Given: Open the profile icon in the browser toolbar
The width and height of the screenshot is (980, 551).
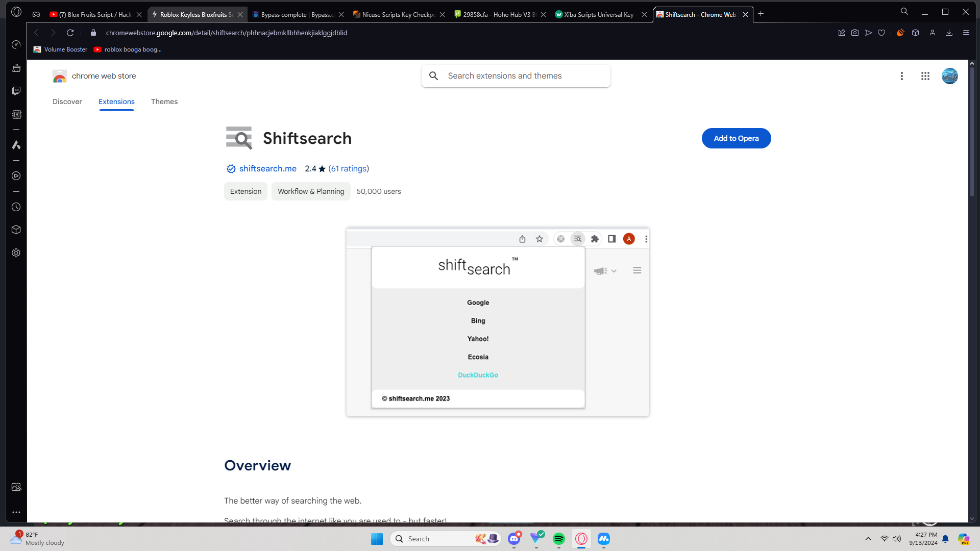Looking at the screenshot, I should tap(933, 33).
